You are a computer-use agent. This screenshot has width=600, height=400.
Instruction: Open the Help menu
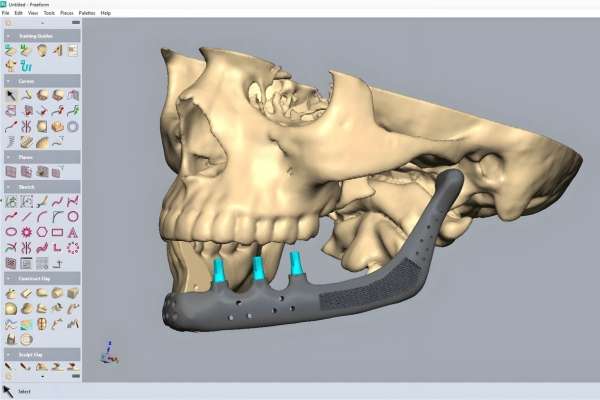106,13
